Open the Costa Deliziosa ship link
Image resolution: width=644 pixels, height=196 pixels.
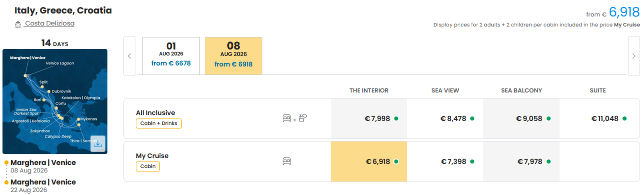pyautogui.click(x=49, y=24)
